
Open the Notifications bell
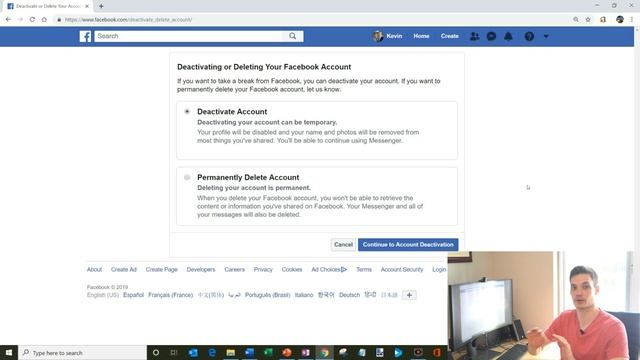click(x=508, y=36)
